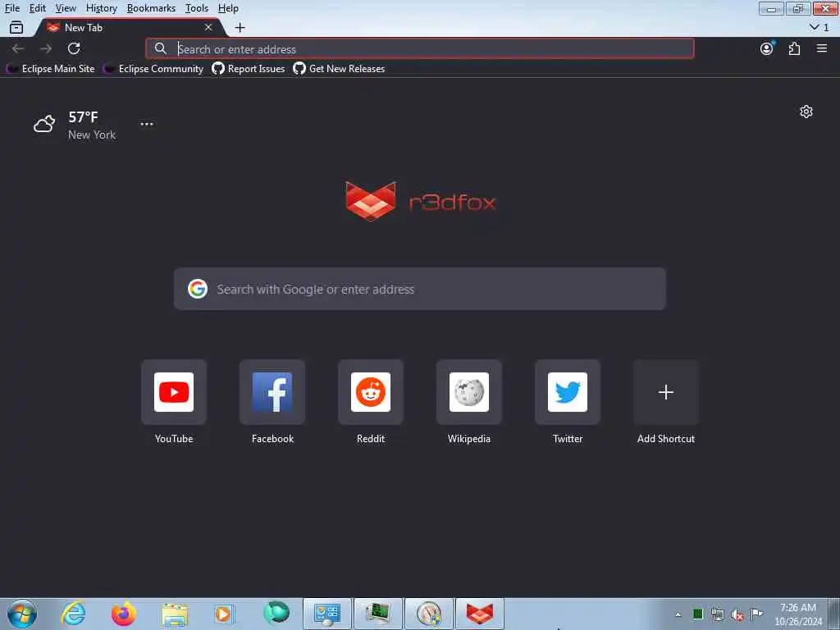Click the magnifier icon in the address bar
This screenshot has width=840, height=630.
point(160,48)
